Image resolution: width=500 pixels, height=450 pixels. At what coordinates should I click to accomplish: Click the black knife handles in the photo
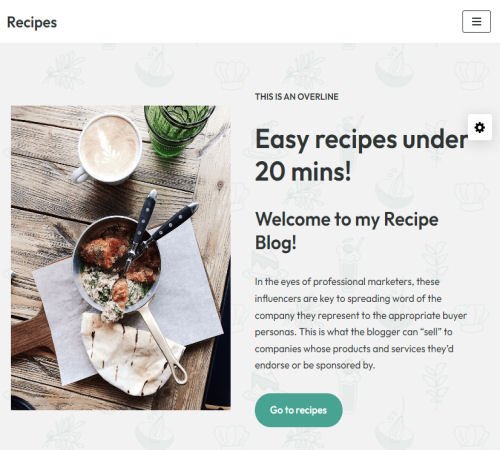160,220
